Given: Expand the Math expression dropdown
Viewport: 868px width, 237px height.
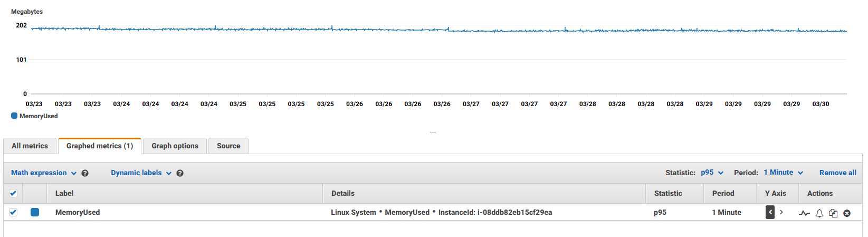Looking at the screenshot, I should (x=44, y=173).
